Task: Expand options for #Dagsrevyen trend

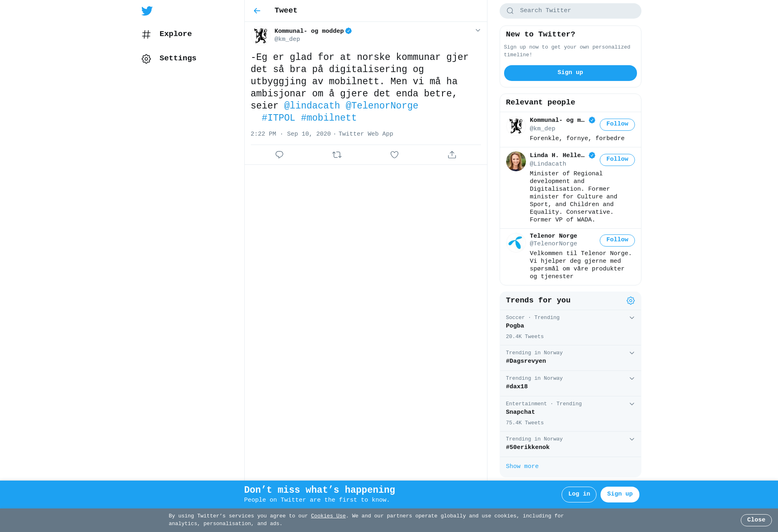Action: pyautogui.click(x=632, y=353)
